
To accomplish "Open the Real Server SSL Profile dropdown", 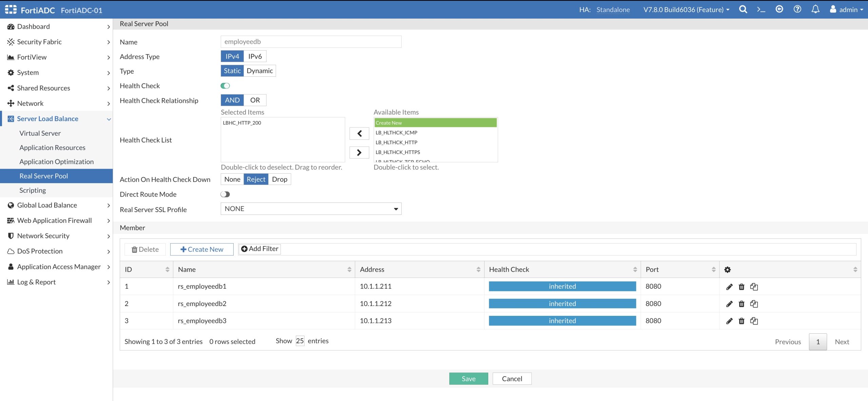I will (x=311, y=209).
